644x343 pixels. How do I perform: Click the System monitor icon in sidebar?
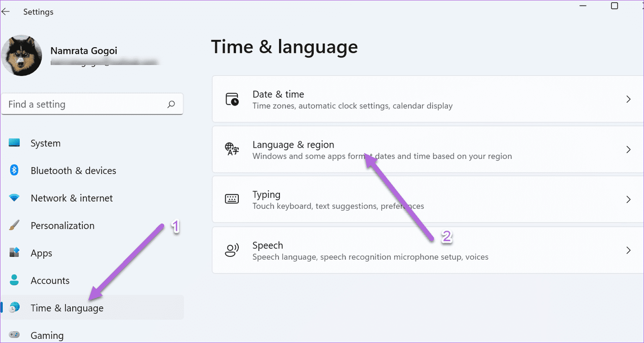[x=14, y=143]
